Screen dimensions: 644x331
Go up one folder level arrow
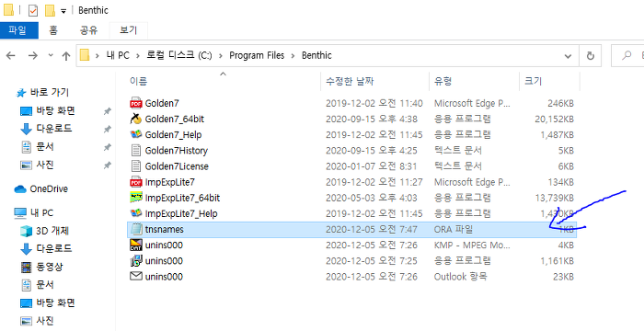(x=65, y=56)
